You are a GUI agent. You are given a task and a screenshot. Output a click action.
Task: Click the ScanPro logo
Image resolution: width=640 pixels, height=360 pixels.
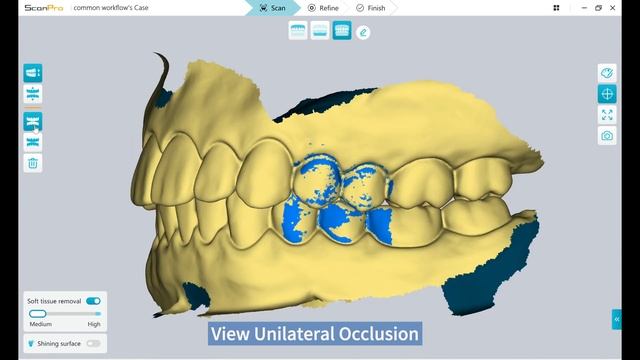44,8
